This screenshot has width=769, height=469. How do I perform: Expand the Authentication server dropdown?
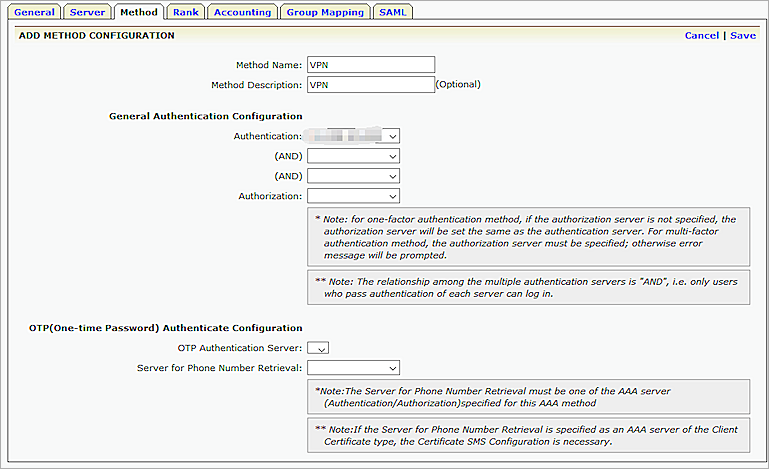click(353, 136)
